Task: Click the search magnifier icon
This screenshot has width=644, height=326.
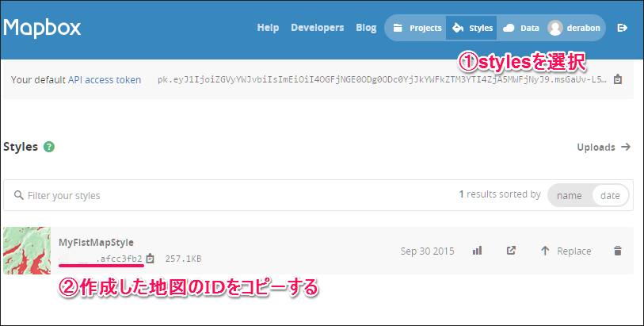Action: [x=18, y=195]
